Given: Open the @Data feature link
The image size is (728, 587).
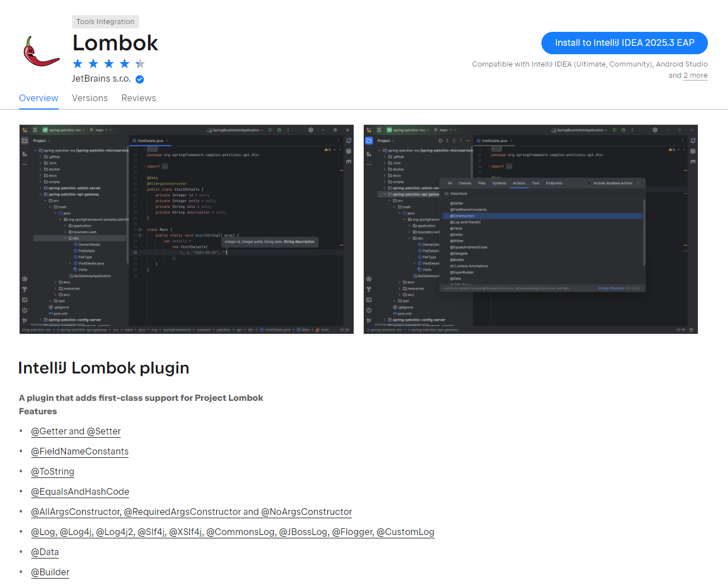Looking at the screenshot, I should (45, 552).
